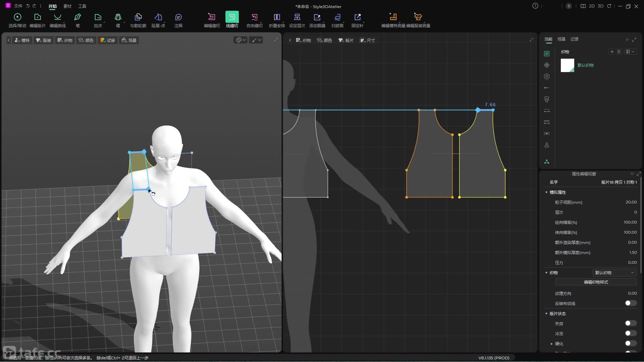The height and width of the screenshot is (362, 644).
Task: Click the 编辑织物样式 button
Action: (596, 282)
